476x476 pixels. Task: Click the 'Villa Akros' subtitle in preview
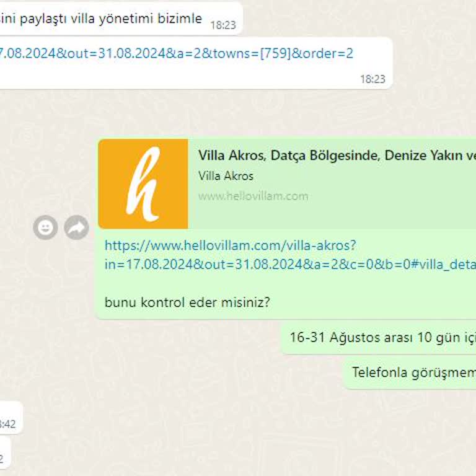click(x=226, y=176)
